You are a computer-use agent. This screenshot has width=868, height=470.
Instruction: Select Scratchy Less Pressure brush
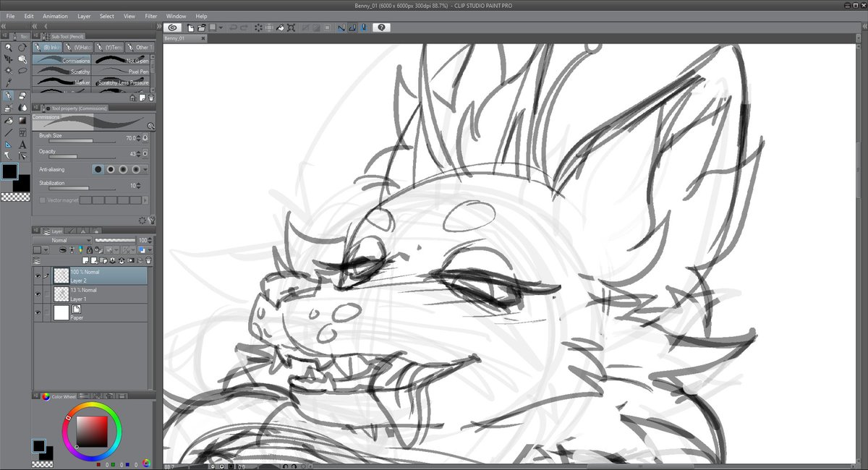[121, 82]
